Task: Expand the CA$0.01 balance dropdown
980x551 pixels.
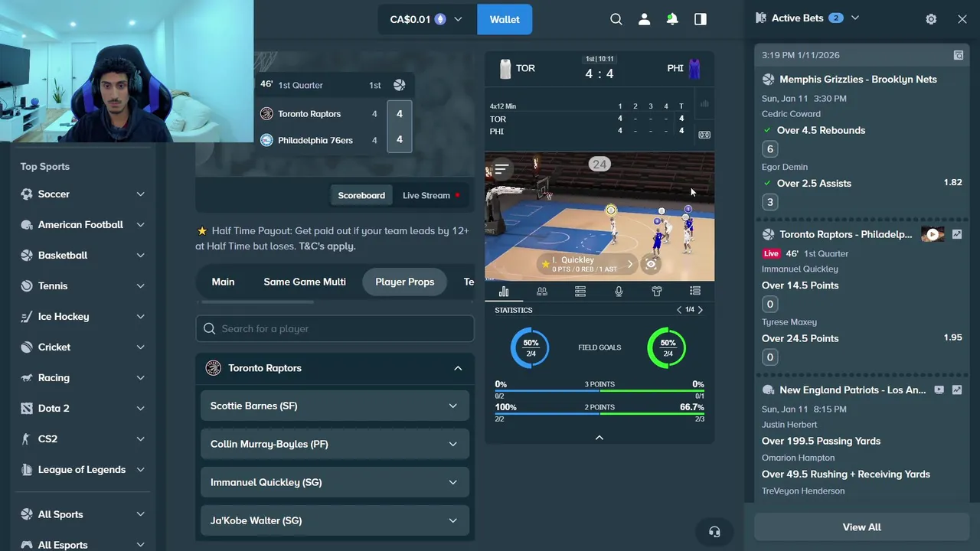Action: tap(458, 19)
